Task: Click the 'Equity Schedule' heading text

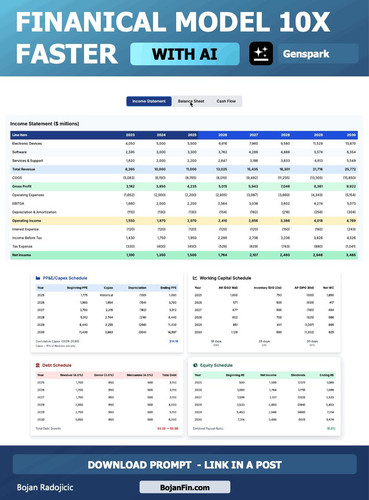Action: click(x=216, y=365)
